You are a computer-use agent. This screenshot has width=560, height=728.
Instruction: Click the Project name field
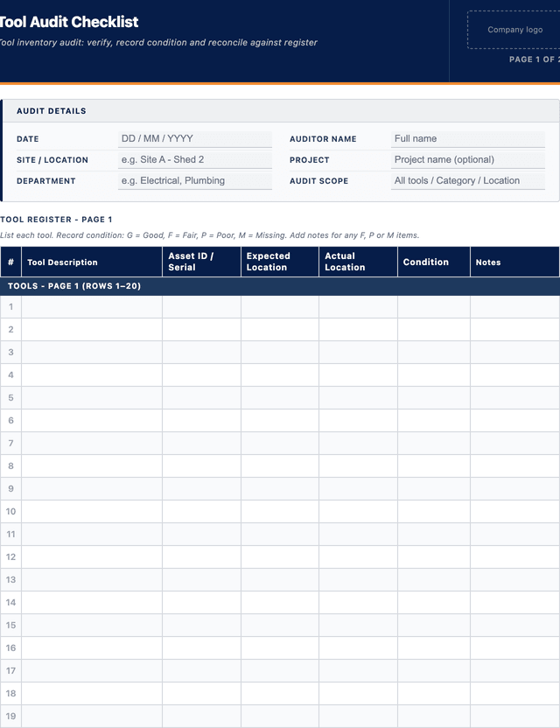click(468, 160)
